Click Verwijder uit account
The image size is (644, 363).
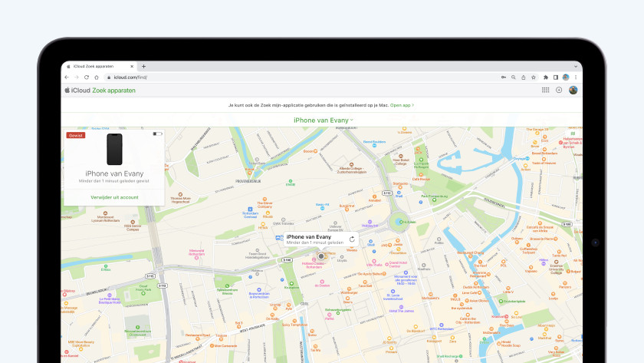pos(114,197)
